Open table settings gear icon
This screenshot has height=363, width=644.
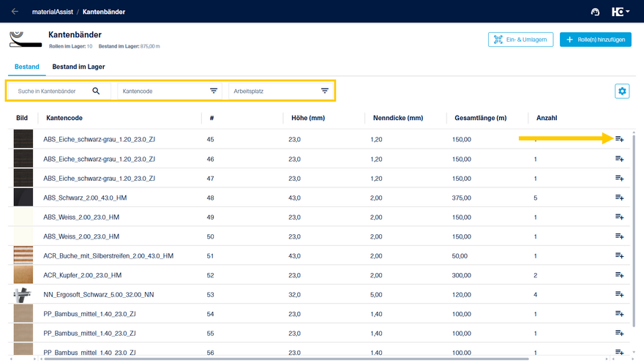click(622, 91)
